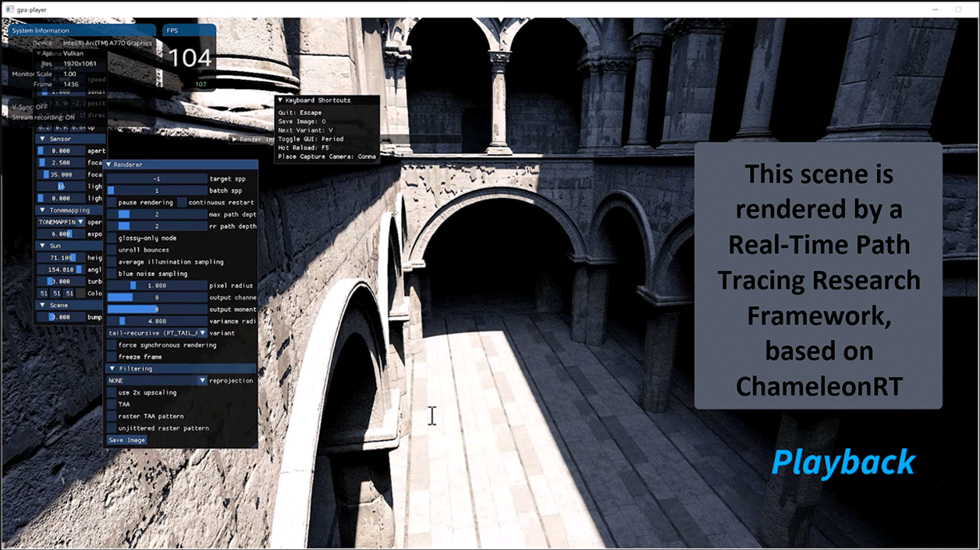Select the System Information panel header
Viewport: 980px width, 550px height.
pyautogui.click(x=82, y=30)
